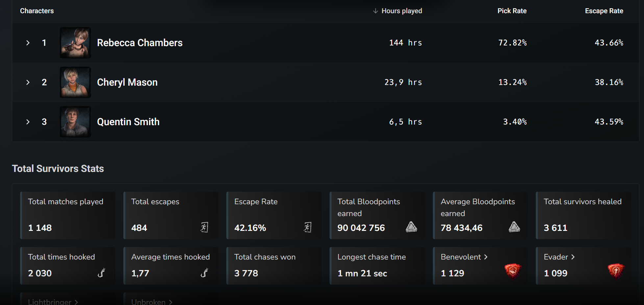Click the Total chases won label
644x305 pixels.
(265, 257)
